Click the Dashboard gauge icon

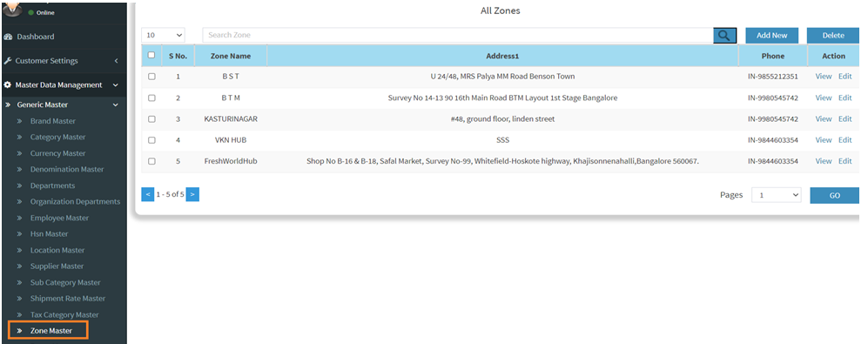[x=8, y=37]
